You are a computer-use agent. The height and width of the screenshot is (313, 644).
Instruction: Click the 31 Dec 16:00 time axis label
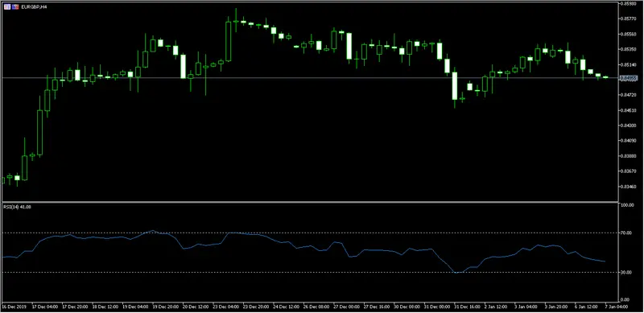467,307
